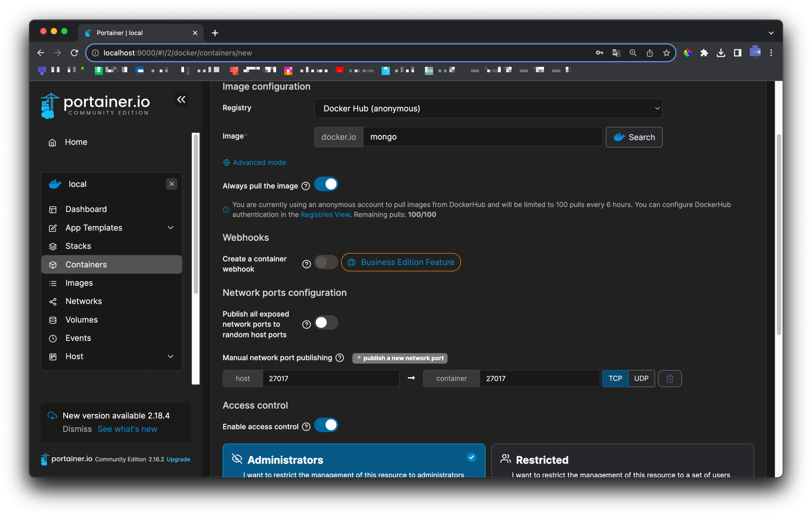Open Stacks in the sidebar
The width and height of the screenshot is (812, 516).
[x=78, y=246]
